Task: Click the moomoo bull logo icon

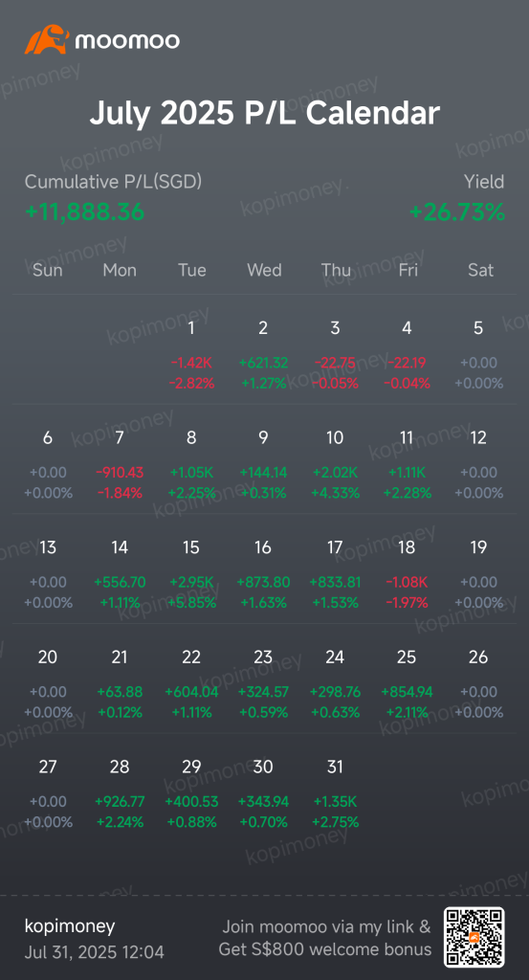Action: (x=46, y=39)
